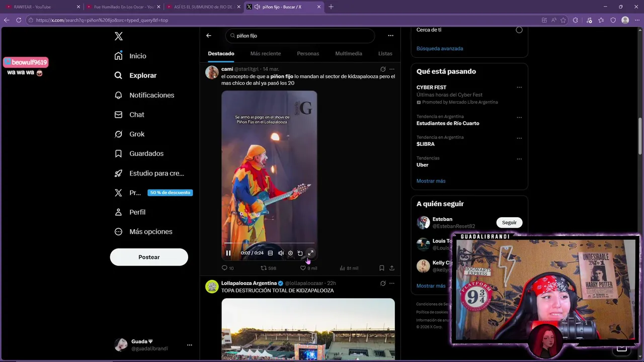Click the X logo in sidebar
The height and width of the screenshot is (362, 644).
(x=118, y=36)
